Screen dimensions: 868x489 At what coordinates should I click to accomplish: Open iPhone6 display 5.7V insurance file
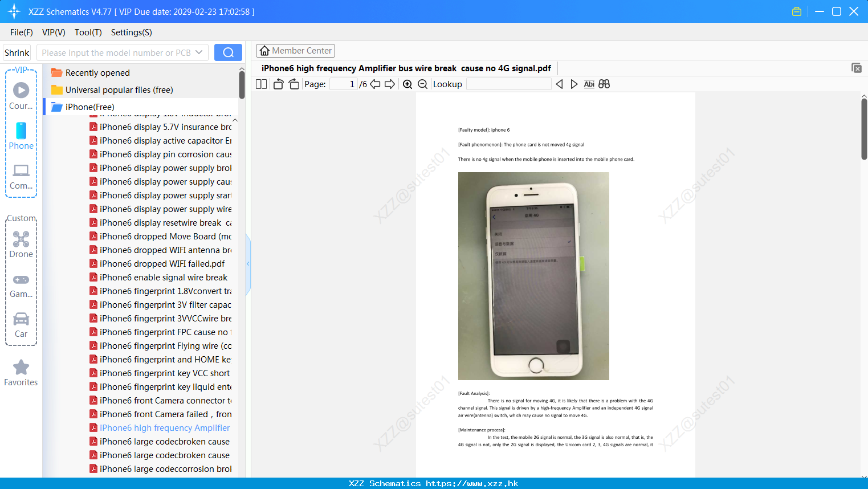(x=161, y=127)
